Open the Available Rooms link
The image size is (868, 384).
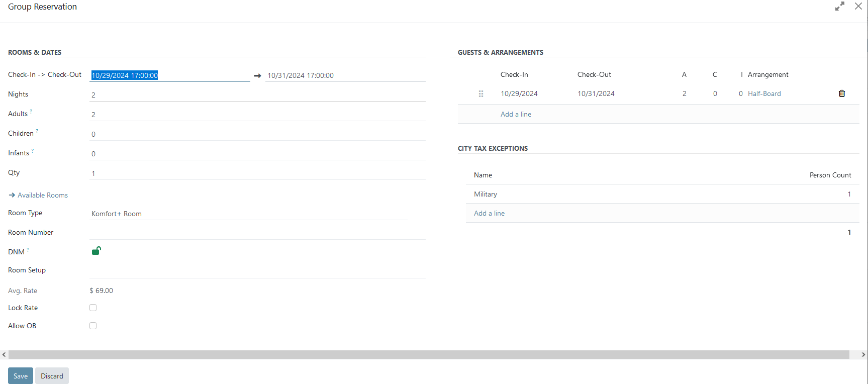pos(38,195)
